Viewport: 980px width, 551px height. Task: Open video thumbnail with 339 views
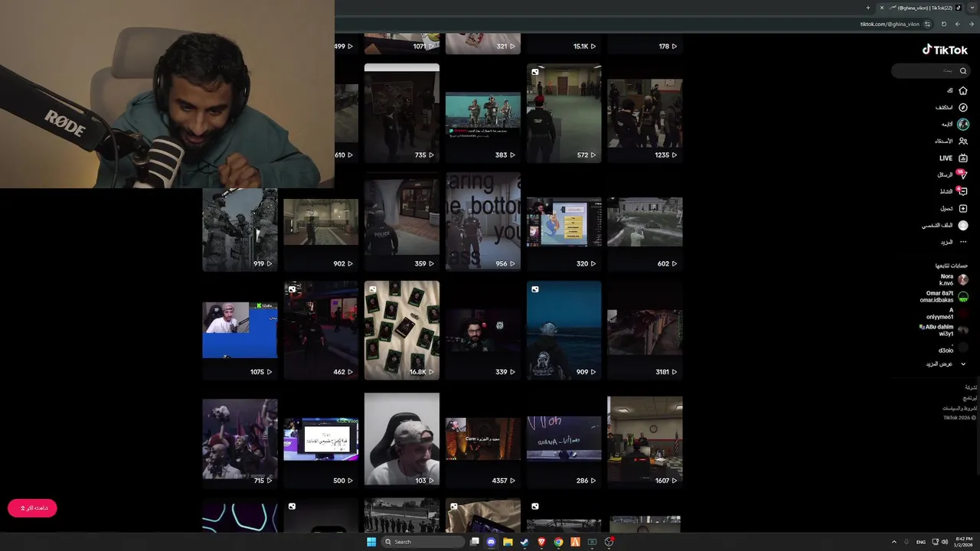click(x=483, y=330)
